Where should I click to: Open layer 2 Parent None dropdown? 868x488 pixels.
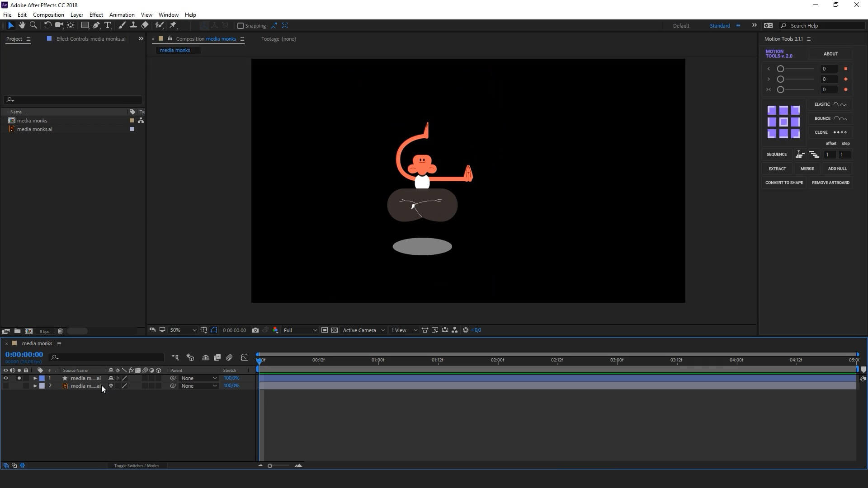point(199,386)
